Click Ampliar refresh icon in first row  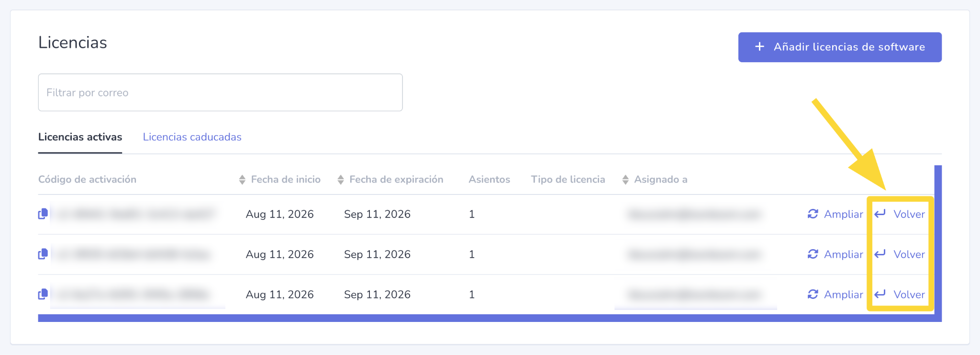[x=813, y=214]
